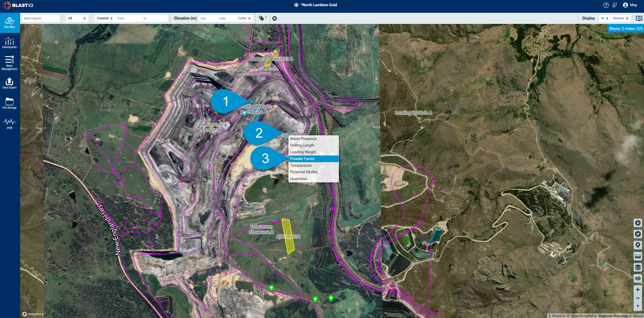The width and height of the screenshot is (644, 318).
Task: Clear filters with the X circle icon
Action: tap(274, 18)
